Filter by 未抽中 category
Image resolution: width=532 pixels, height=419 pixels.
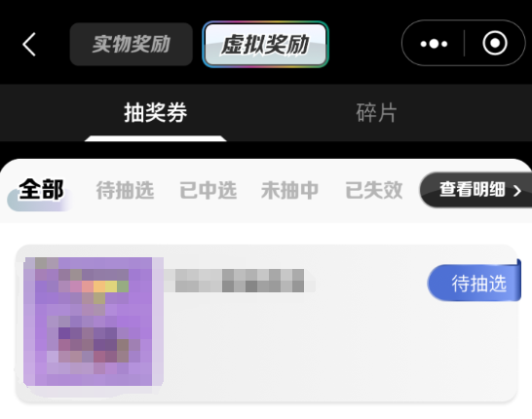(289, 190)
